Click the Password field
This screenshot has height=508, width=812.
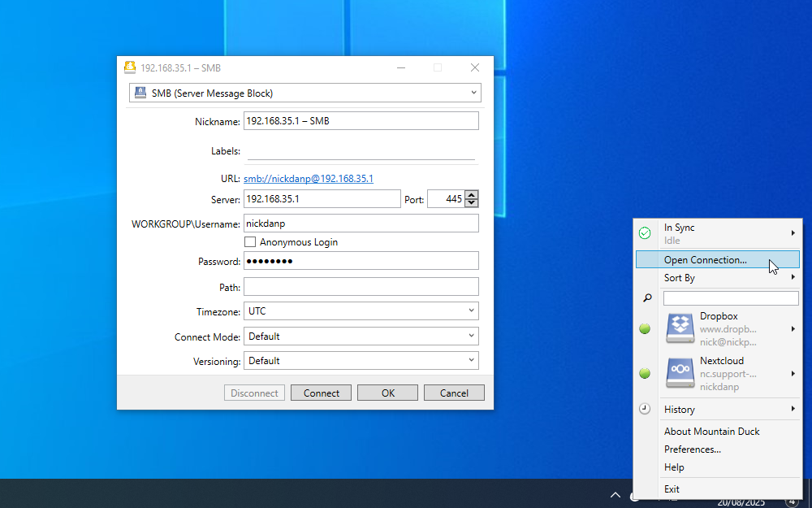click(x=361, y=261)
